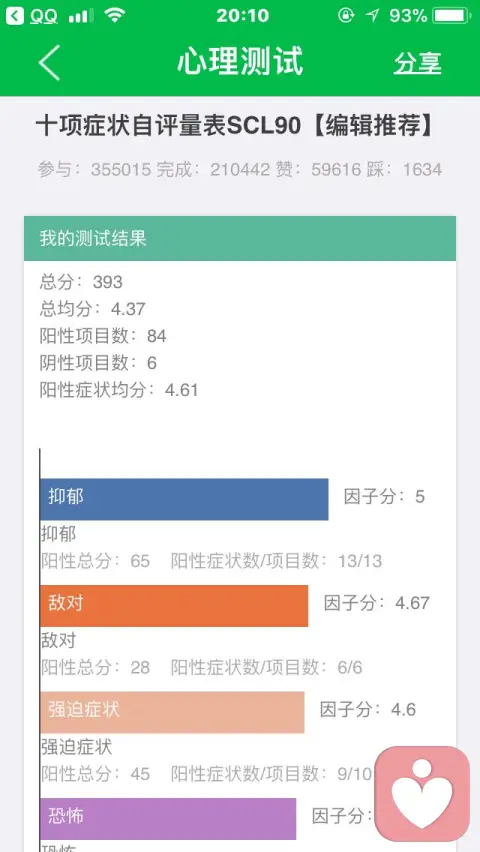Image resolution: width=480 pixels, height=852 pixels.
Task: Tap the rotation lock status icon
Action: [346, 16]
